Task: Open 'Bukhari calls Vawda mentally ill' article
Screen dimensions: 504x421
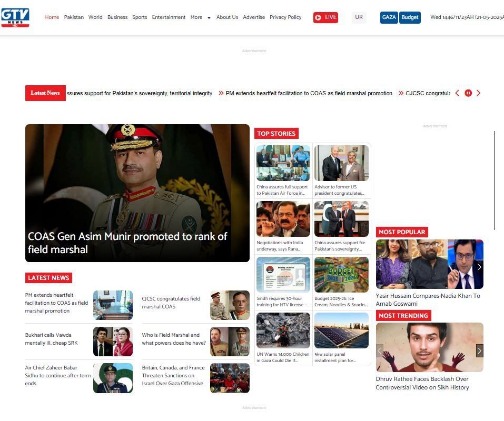Action: pyautogui.click(x=51, y=339)
